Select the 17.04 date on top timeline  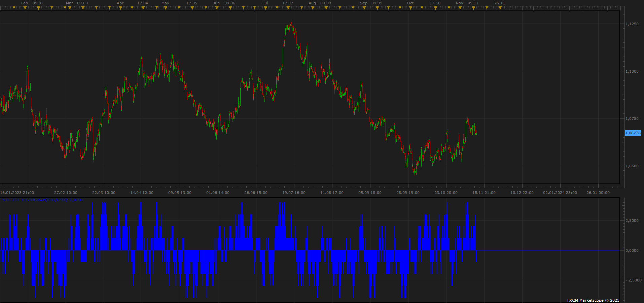143,3
